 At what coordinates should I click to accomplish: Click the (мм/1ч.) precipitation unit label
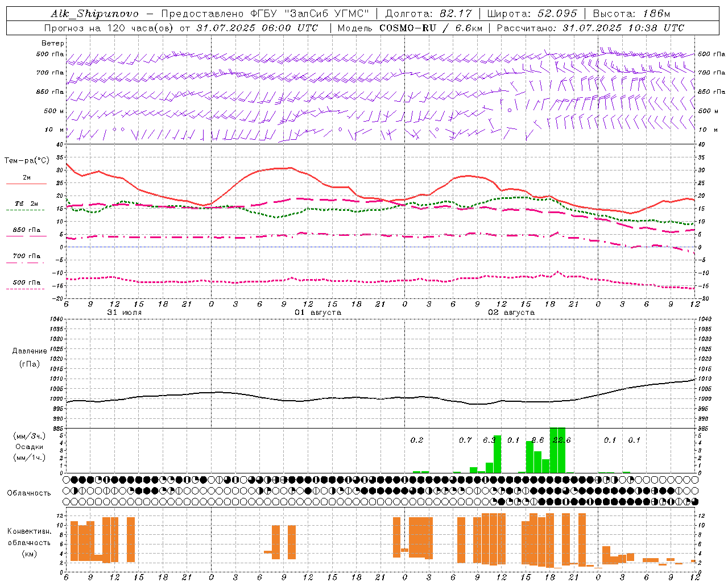click(30, 458)
